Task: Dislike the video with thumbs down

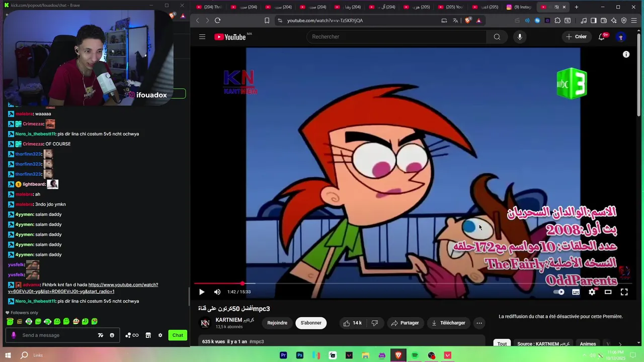Action: [375, 323]
